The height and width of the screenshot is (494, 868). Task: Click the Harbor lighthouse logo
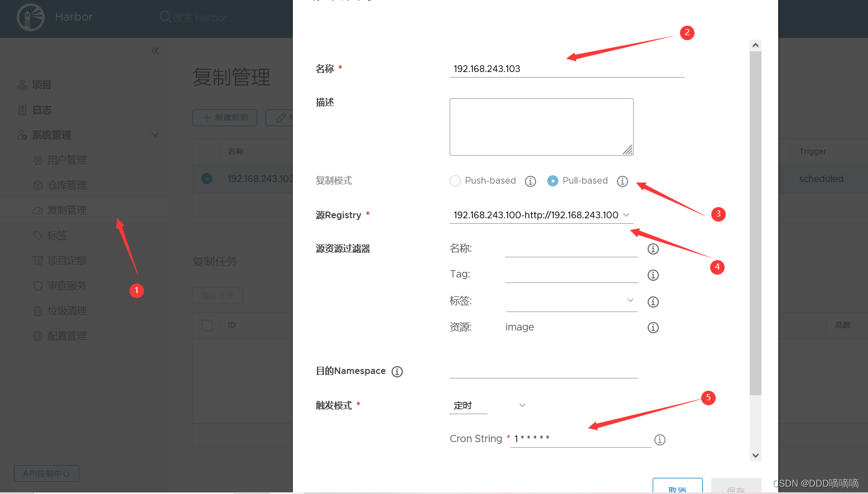31,17
